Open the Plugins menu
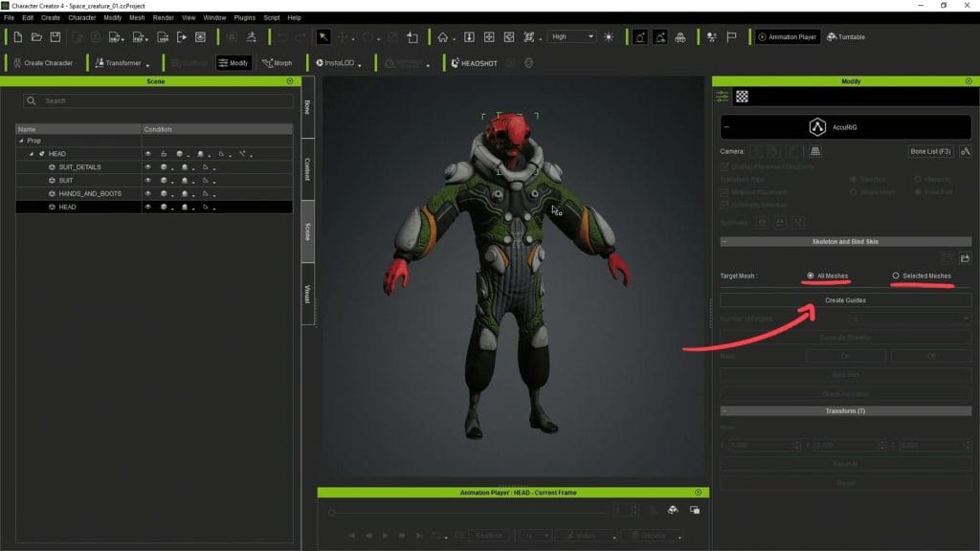Viewport: 980px width, 551px height. (244, 17)
